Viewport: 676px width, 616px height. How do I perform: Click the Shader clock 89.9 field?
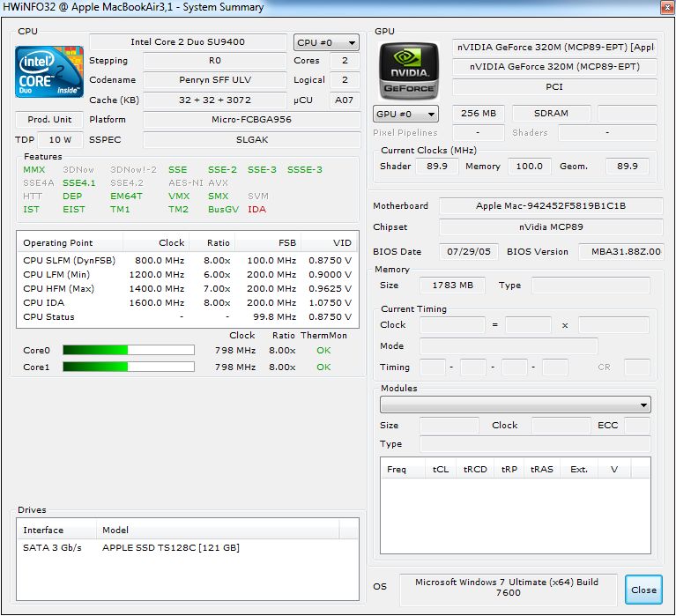click(x=437, y=166)
